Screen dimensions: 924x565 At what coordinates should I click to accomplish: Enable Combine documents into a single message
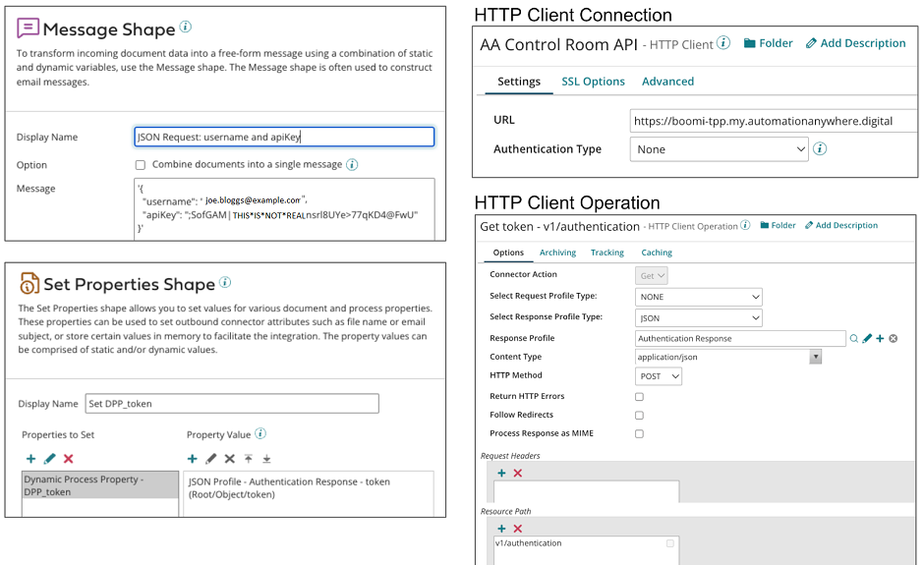tap(141, 165)
